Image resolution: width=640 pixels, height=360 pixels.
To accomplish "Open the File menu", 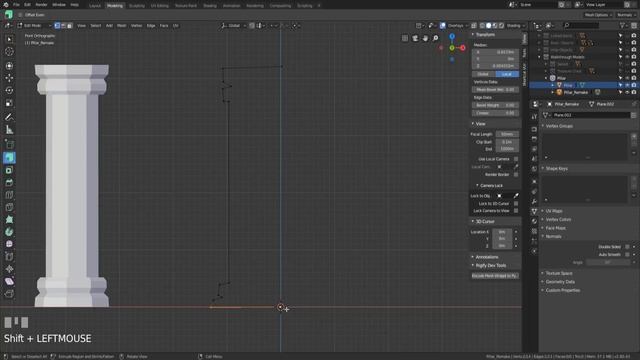I will click(x=16, y=4).
